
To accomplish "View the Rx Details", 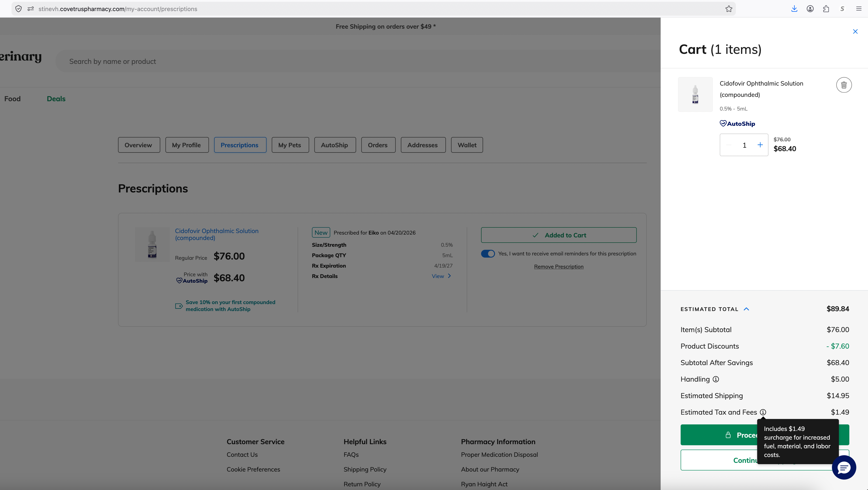I will (x=441, y=276).
